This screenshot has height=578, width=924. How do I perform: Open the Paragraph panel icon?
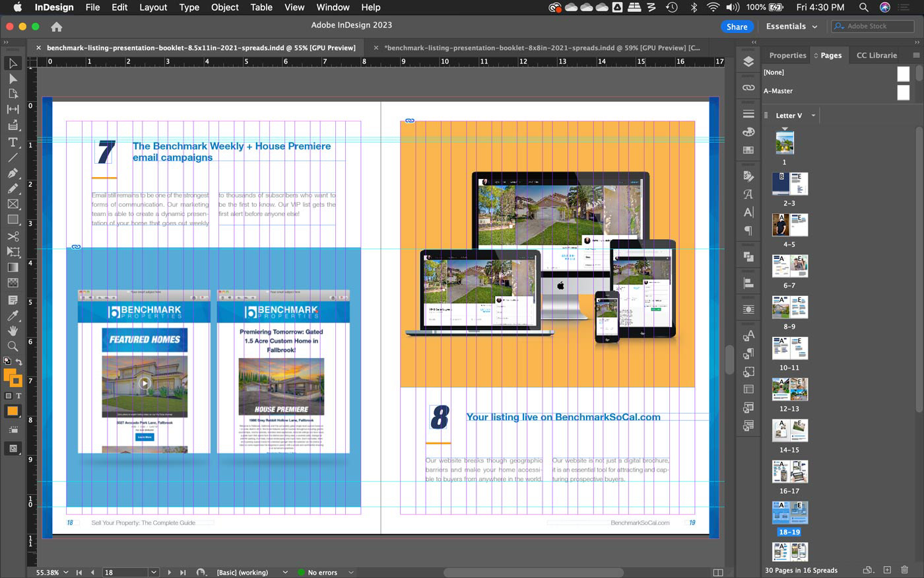point(748,231)
